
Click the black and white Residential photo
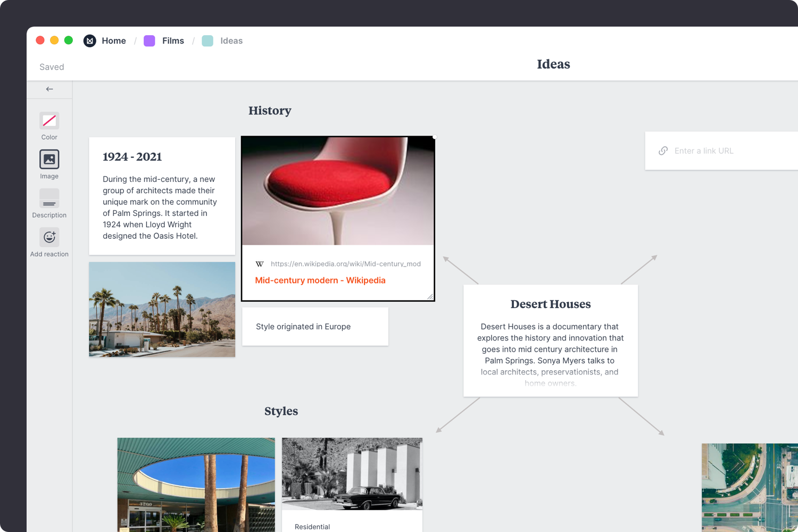pyautogui.click(x=352, y=473)
